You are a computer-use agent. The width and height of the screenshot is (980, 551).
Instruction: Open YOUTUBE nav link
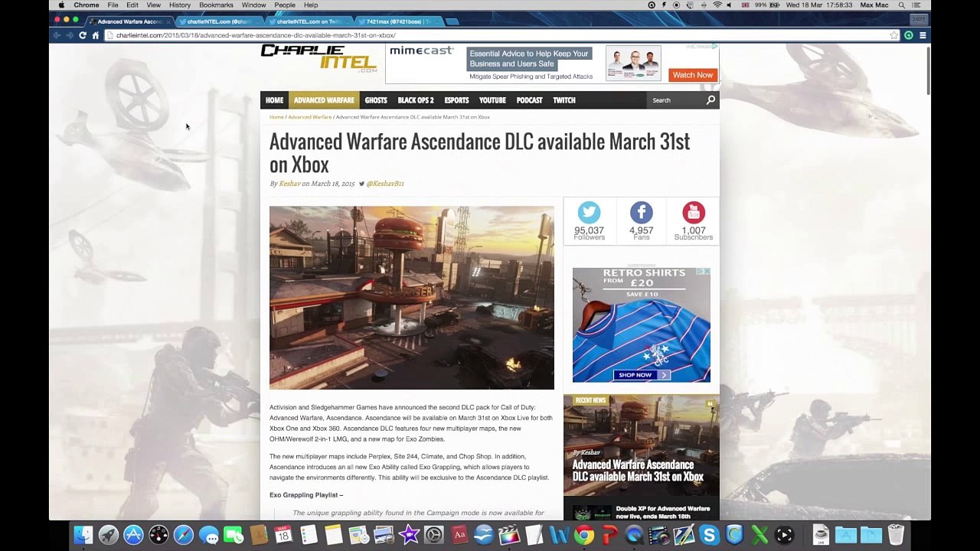pyautogui.click(x=492, y=100)
